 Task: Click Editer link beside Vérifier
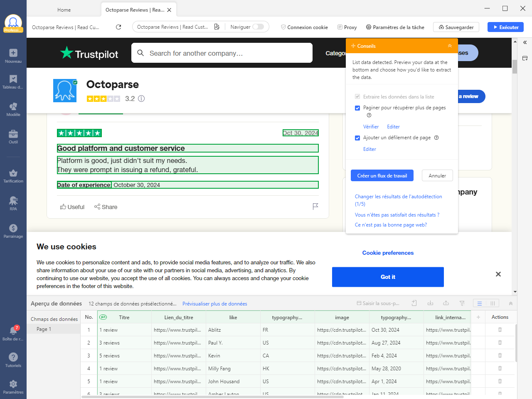pyautogui.click(x=393, y=127)
